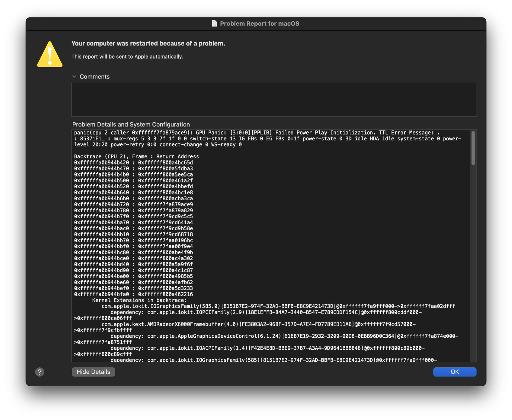Grab the problem details scrollbar thumb
The height and width of the screenshot is (420, 512).
473,148
